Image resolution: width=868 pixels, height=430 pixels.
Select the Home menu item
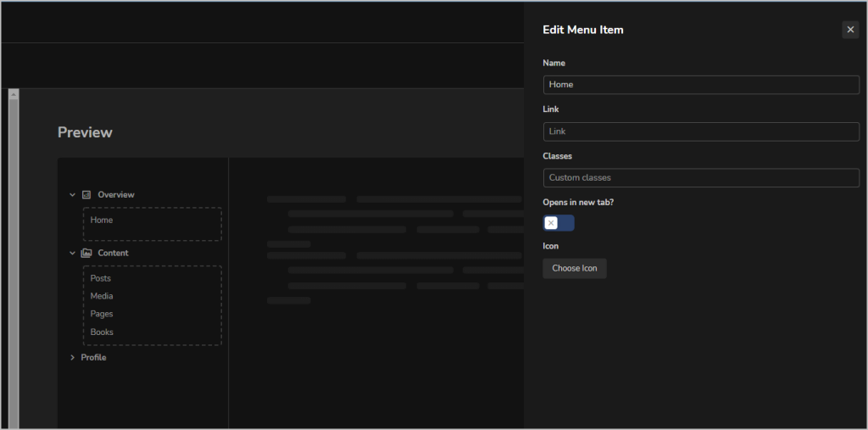point(102,220)
